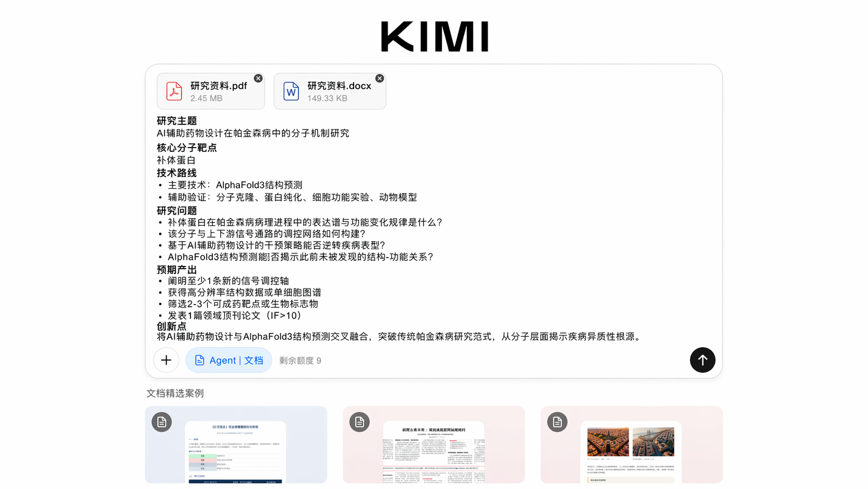Click the 创新点 heading
The height and width of the screenshot is (489, 868).
[172, 326]
